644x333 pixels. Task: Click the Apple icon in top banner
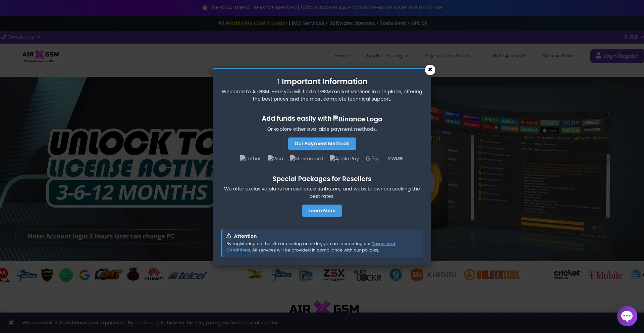205,7
